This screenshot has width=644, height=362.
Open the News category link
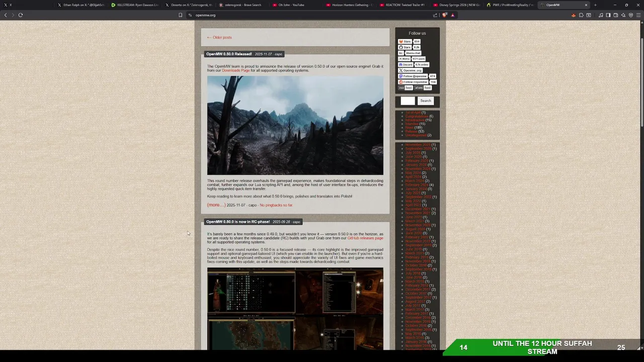[x=410, y=128]
